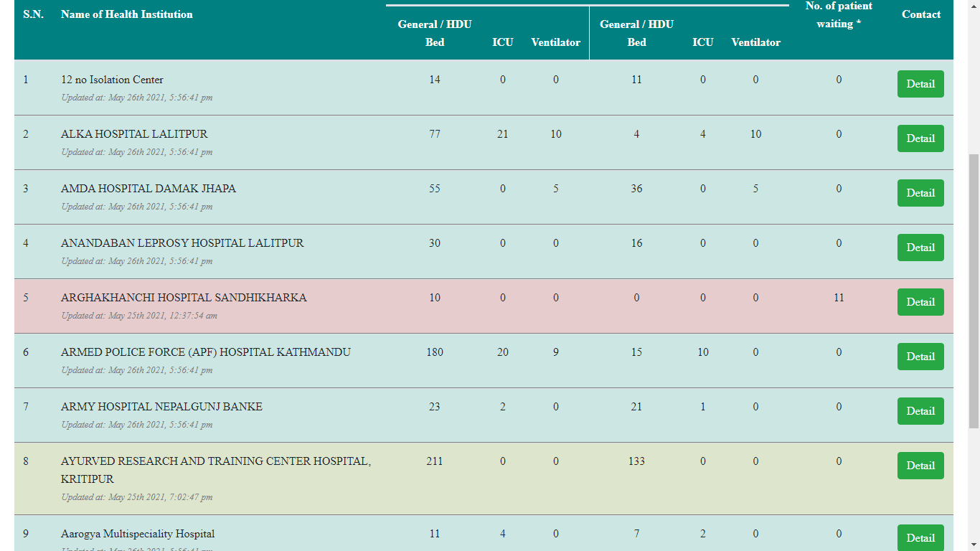
Task: Click Detail button for AMDA HOSPITAL DAMAK JHAPA
Action: coord(920,193)
